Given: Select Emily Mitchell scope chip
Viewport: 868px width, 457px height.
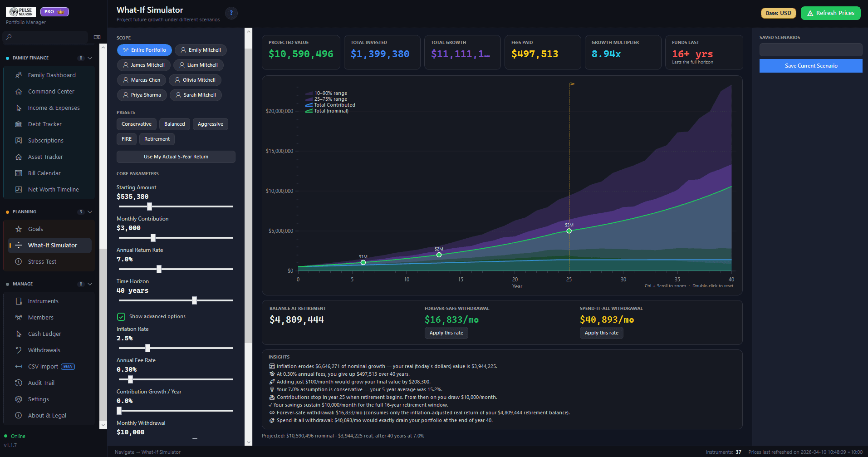Looking at the screenshot, I should click(x=201, y=50).
